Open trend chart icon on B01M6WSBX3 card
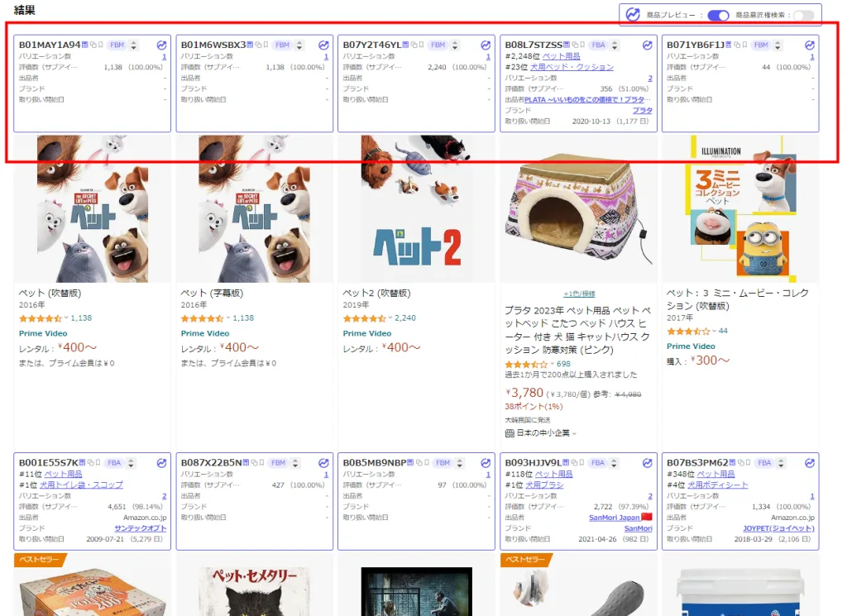Screen dimensions: 847x616 (323, 45)
